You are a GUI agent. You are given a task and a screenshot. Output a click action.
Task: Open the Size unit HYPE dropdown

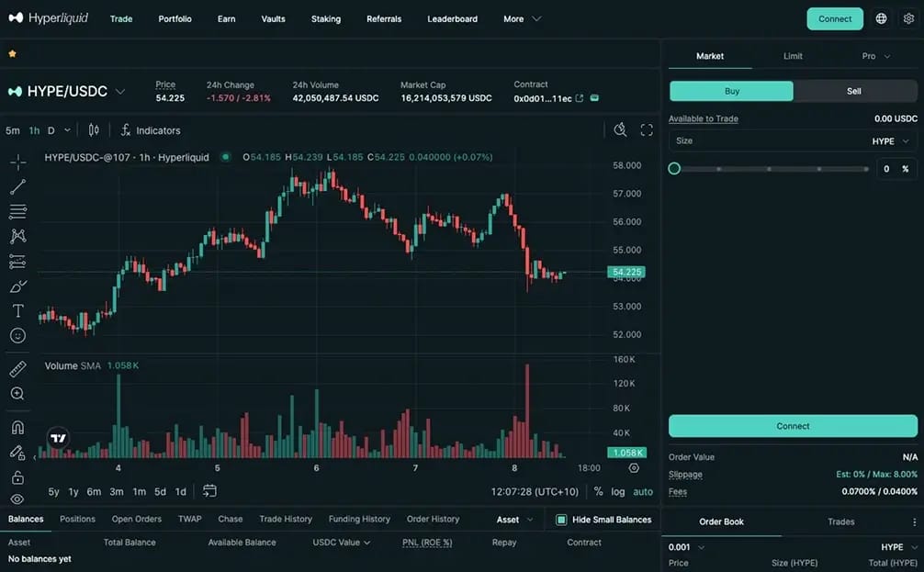[x=890, y=140]
